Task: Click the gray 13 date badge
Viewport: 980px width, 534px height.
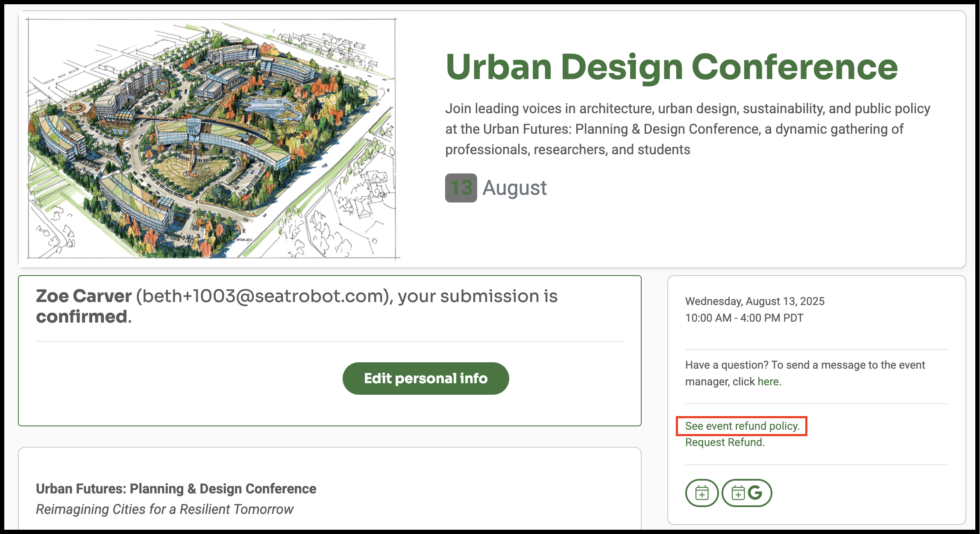Action: 461,188
